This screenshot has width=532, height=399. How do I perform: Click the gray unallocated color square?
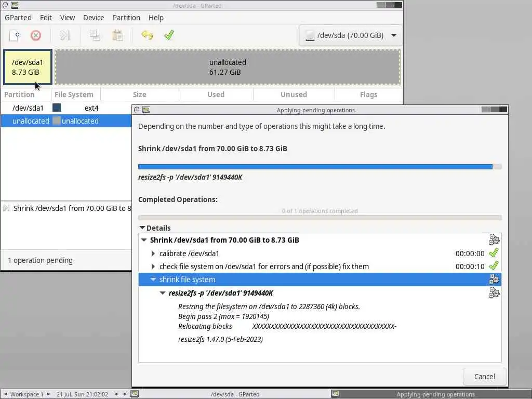point(57,121)
